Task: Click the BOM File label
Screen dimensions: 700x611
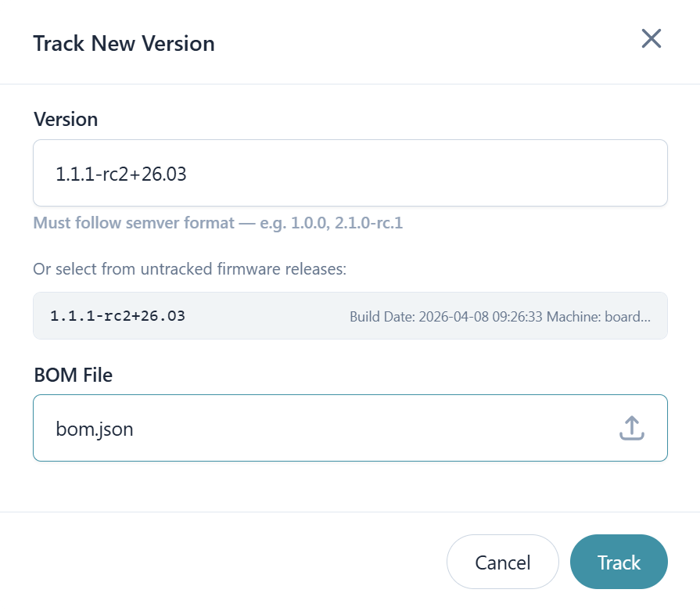Action: tap(73, 376)
